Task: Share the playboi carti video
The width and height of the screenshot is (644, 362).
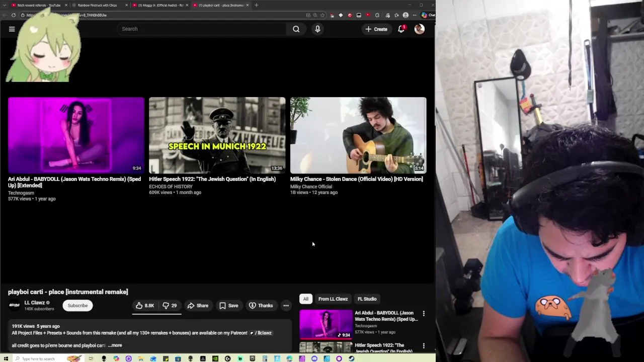Action: point(198,306)
